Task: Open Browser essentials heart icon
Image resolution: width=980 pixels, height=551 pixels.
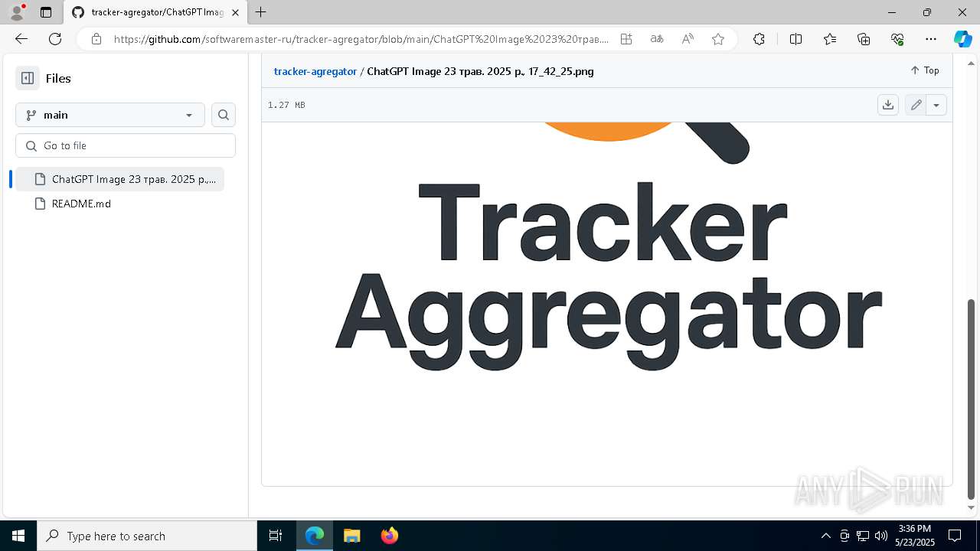Action: [897, 39]
